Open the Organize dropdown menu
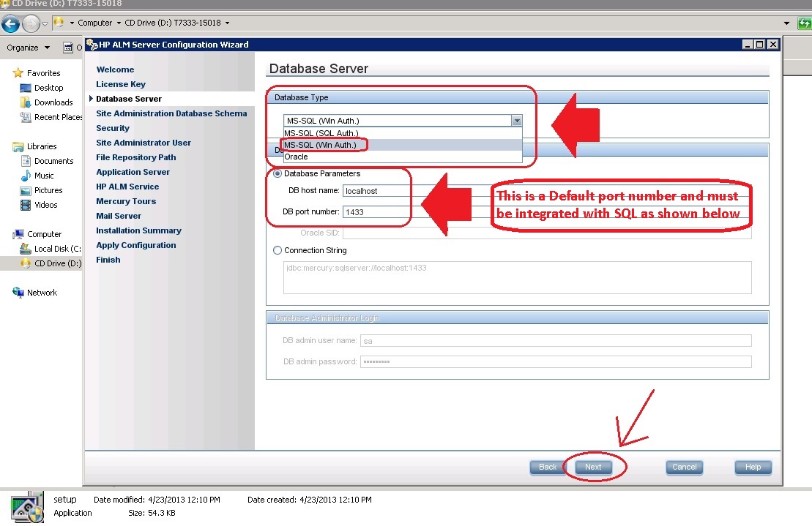Viewport: 812px width, 526px height. [29, 48]
